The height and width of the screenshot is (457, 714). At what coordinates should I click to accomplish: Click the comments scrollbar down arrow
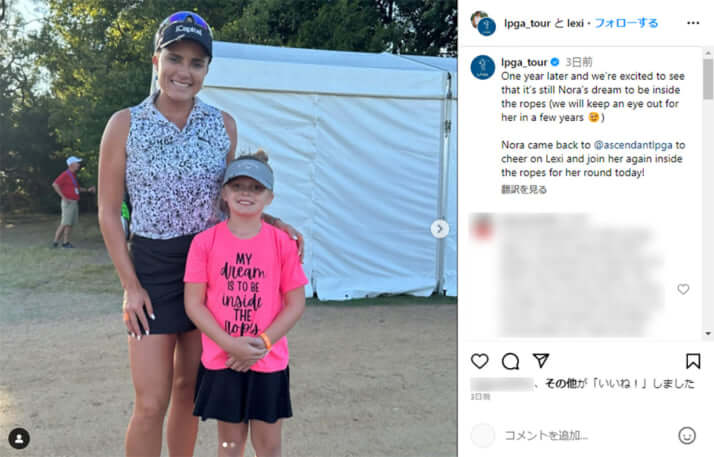(708, 334)
